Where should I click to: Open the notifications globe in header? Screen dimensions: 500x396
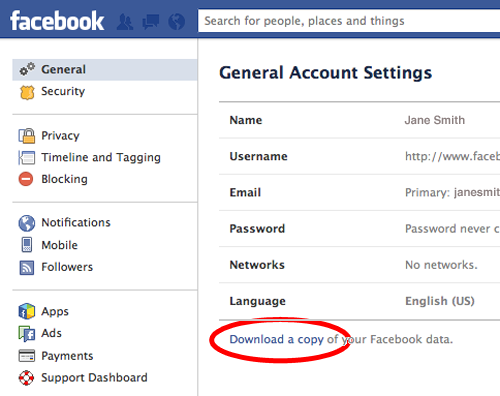click(177, 22)
